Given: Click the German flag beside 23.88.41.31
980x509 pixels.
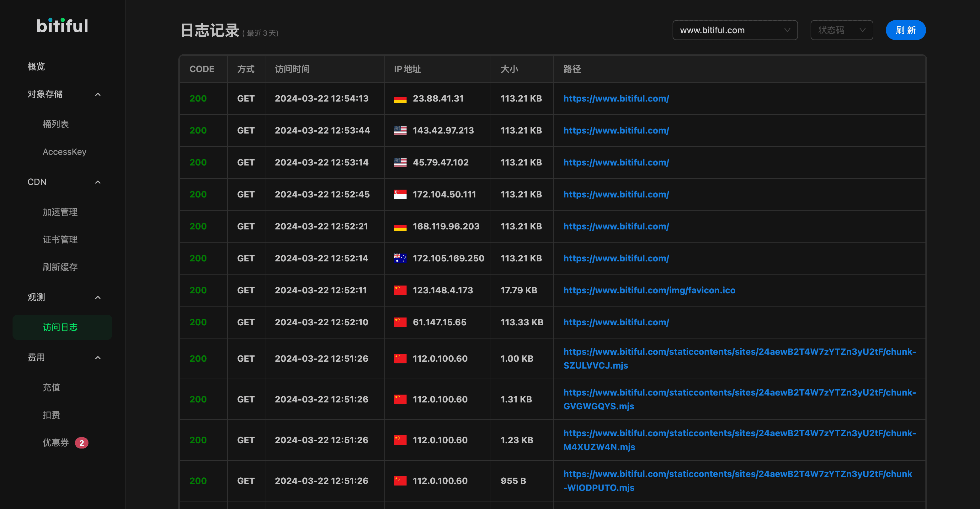Looking at the screenshot, I should [400, 99].
